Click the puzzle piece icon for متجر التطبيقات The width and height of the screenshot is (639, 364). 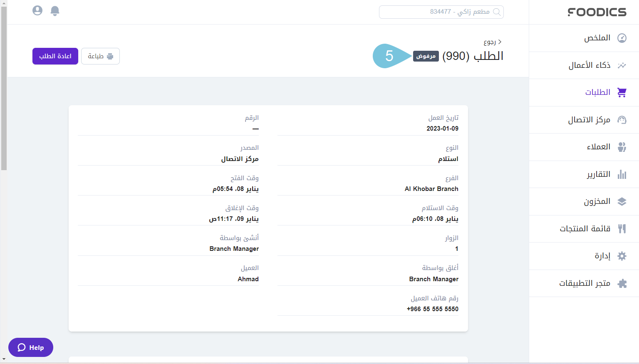pyautogui.click(x=622, y=283)
